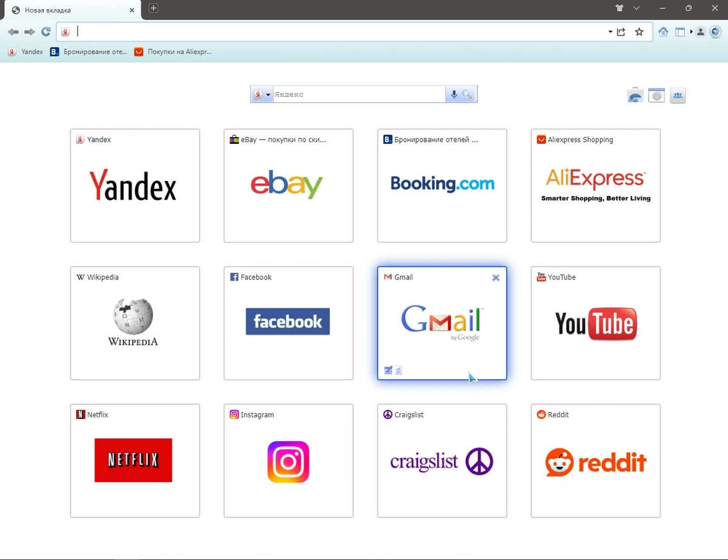Toggle the sidebar panel icon
The image size is (728, 560).
(x=680, y=32)
